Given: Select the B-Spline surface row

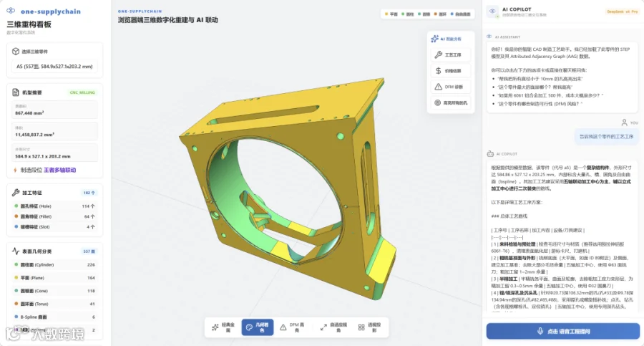Looking at the screenshot, I should point(54,317).
